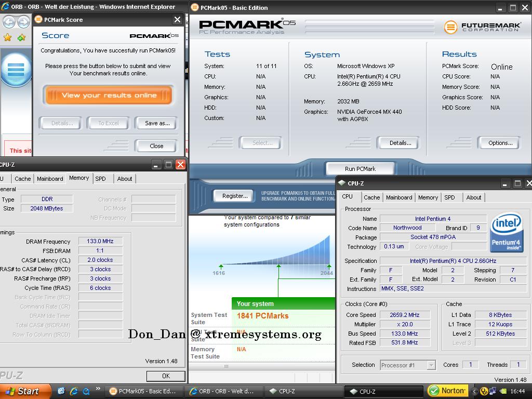Open Mainboard tab in left CPU-Z window
Image resolution: width=532 pixels, height=399 pixels.
coord(50,179)
